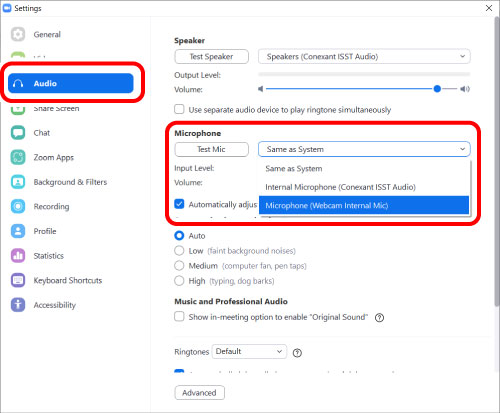Open the Profile icon

coord(18,231)
